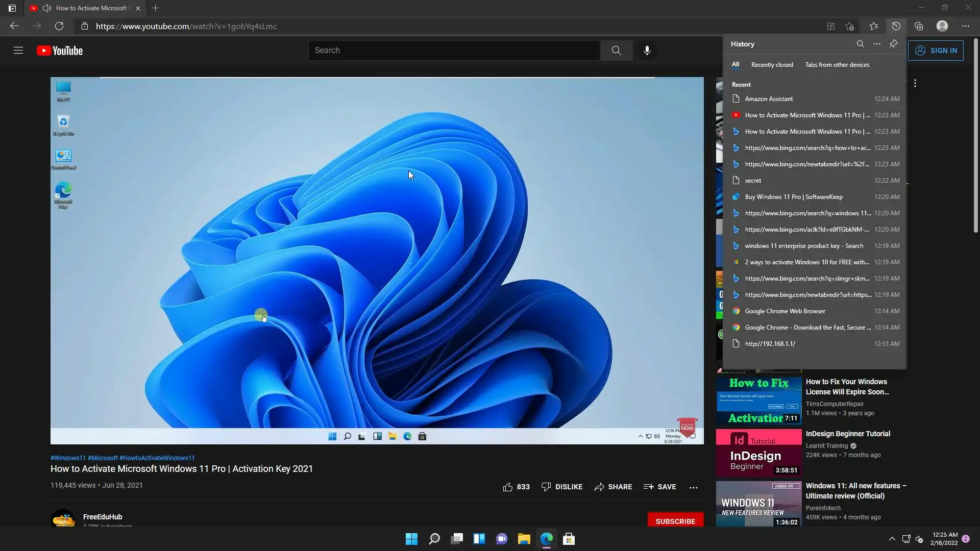Search within the History panel
Image resolution: width=980 pixels, height=551 pixels.
(x=860, y=44)
